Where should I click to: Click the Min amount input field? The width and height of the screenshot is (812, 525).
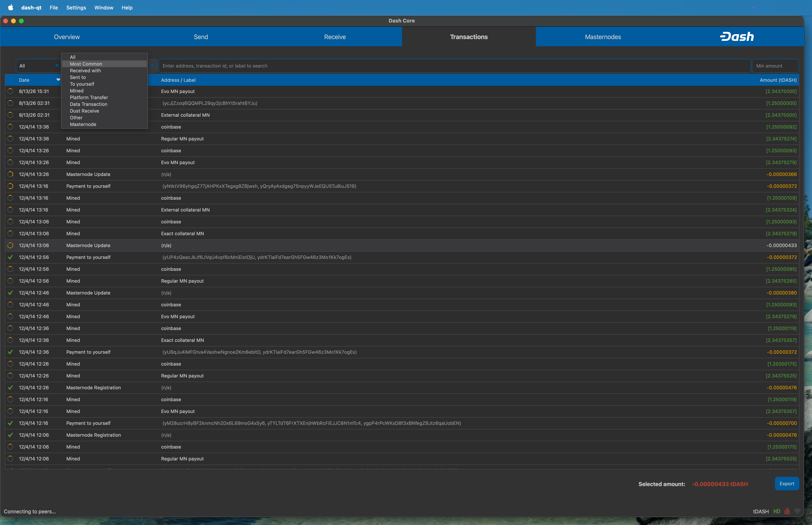tap(775, 66)
